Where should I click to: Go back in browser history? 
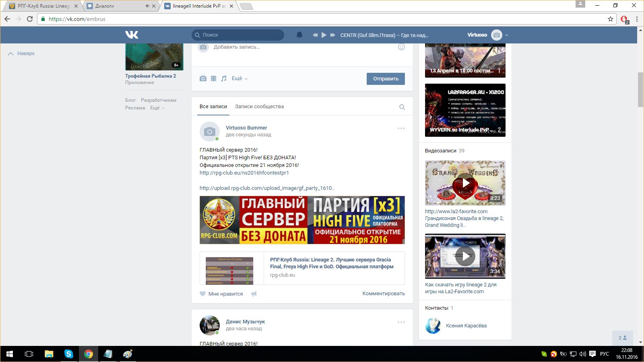(7, 19)
